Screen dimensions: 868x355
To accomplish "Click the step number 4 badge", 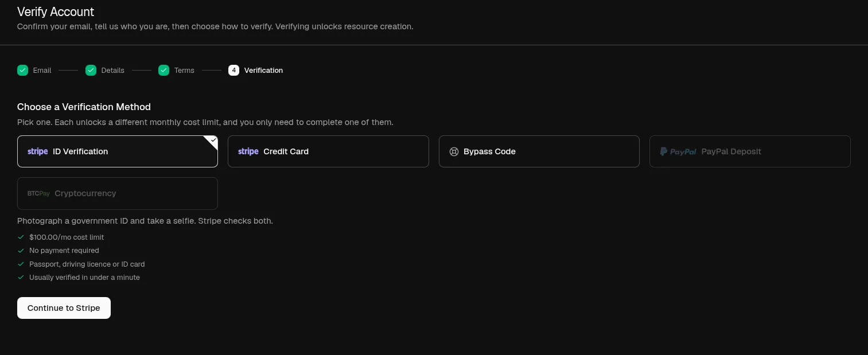I will pyautogui.click(x=233, y=70).
